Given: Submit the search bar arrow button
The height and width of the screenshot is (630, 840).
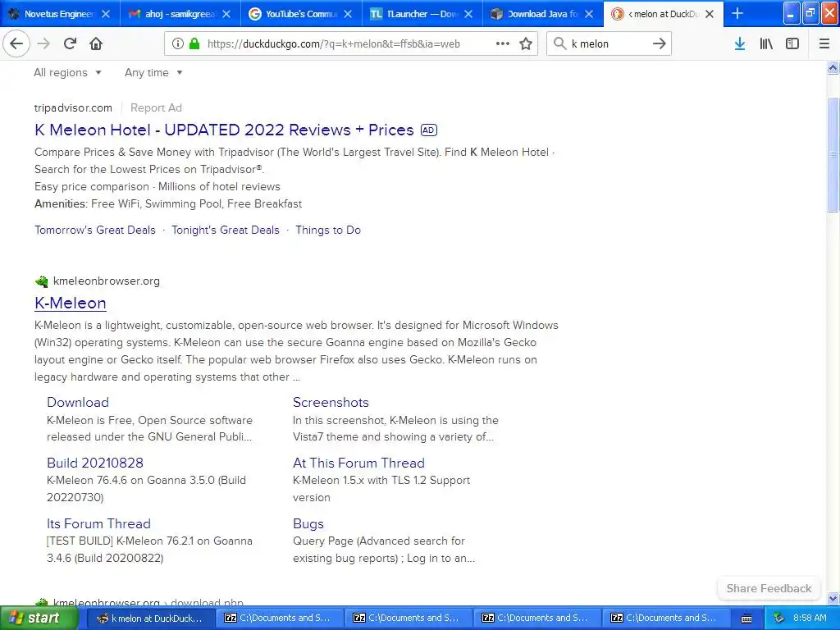Looking at the screenshot, I should [x=660, y=43].
